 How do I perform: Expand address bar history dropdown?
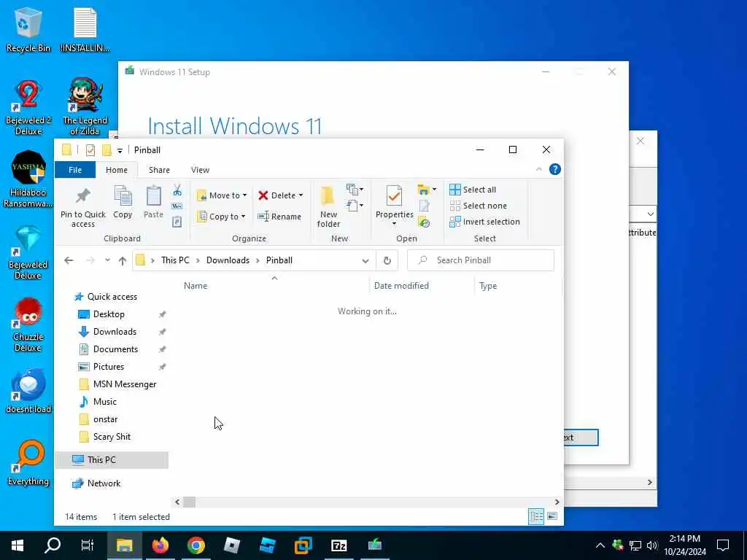(x=365, y=260)
